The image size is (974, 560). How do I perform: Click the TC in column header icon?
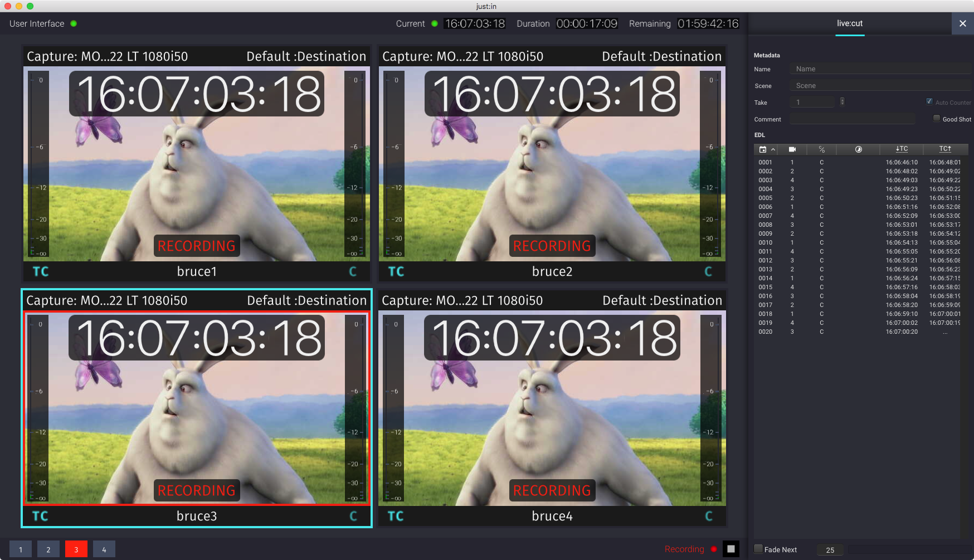click(x=902, y=149)
